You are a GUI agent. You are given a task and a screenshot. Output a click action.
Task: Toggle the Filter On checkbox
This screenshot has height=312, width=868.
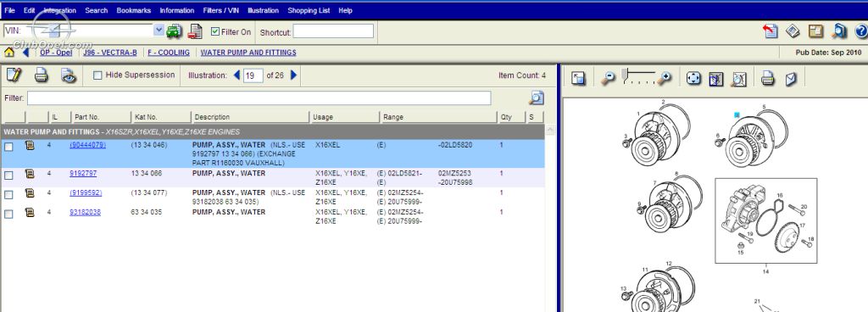click(x=215, y=32)
